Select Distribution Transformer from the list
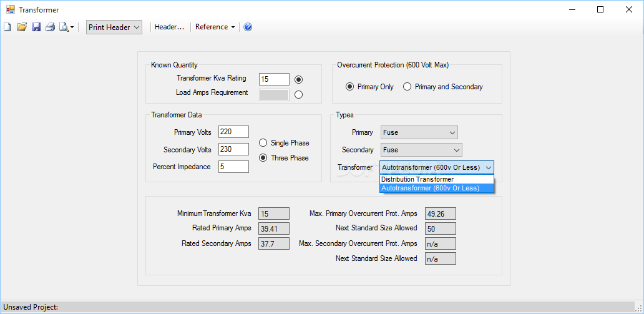This screenshot has width=644, height=314. [x=437, y=179]
